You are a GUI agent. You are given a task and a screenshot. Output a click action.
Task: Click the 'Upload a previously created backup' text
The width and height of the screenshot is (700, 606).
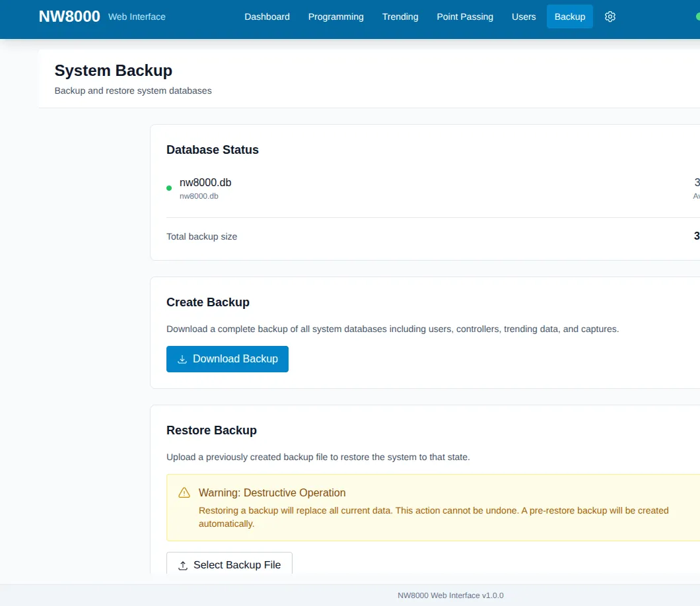click(318, 457)
